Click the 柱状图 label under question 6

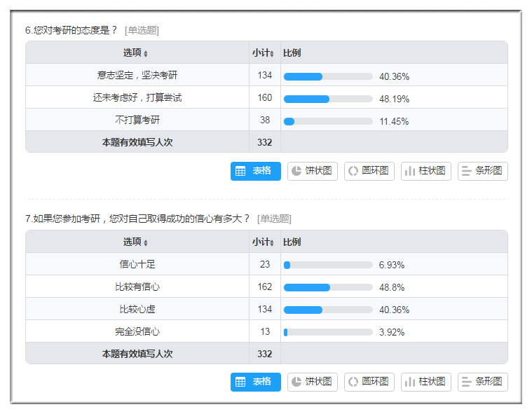tap(432, 171)
